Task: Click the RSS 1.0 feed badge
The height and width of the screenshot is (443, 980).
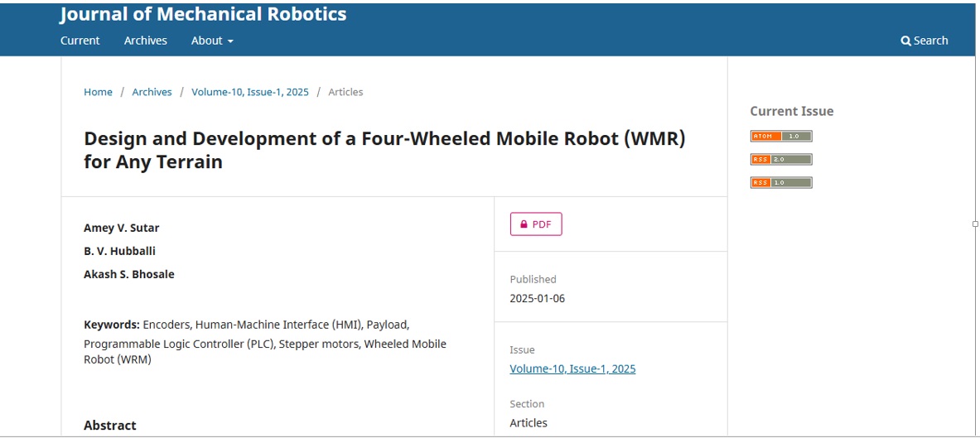Action: 781,182
